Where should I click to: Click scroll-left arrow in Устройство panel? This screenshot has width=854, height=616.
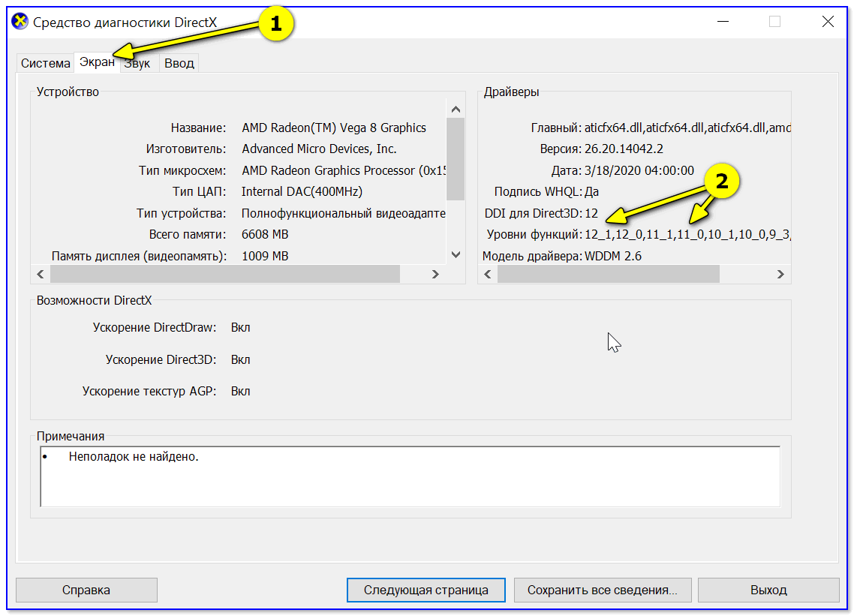pyautogui.click(x=41, y=275)
